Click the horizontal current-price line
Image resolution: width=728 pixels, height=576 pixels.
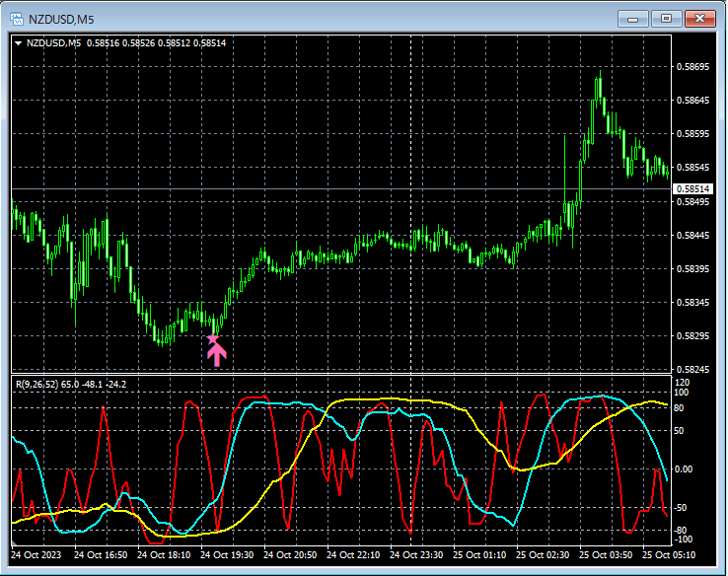tap(341, 189)
